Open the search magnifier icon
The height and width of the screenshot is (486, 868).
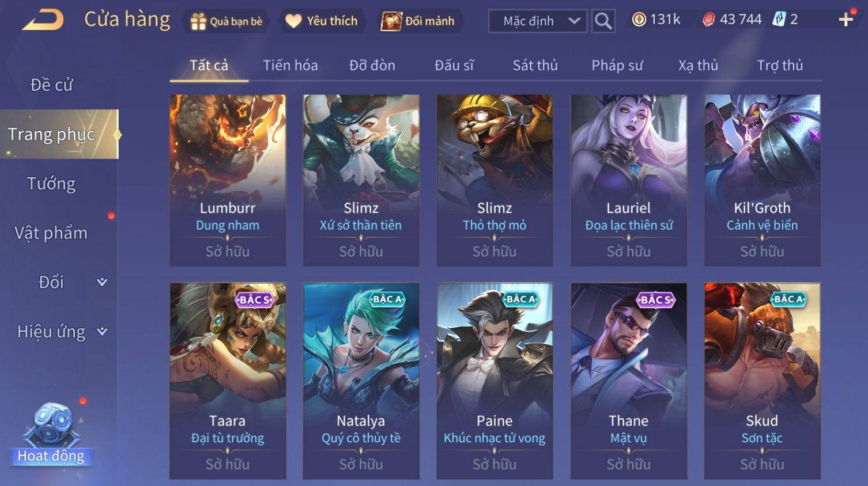click(x=603, y=21)
